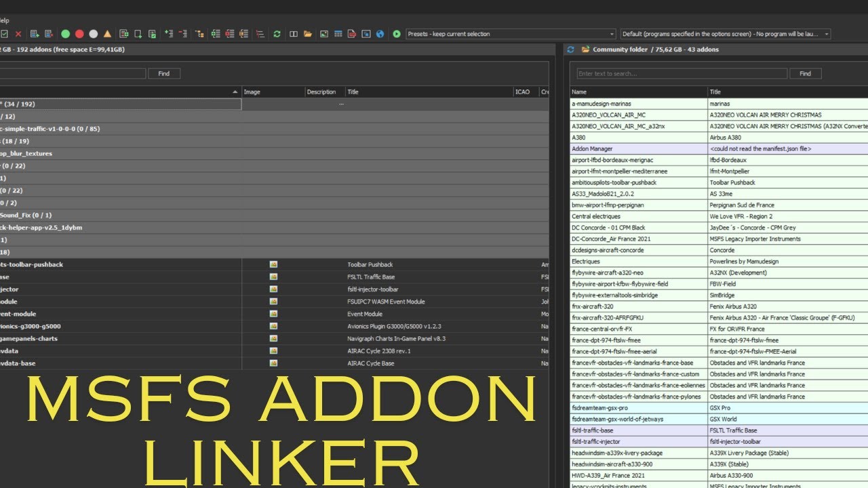Click the green play launch icon
Viewport: 868px width, 488px height.
396,34
